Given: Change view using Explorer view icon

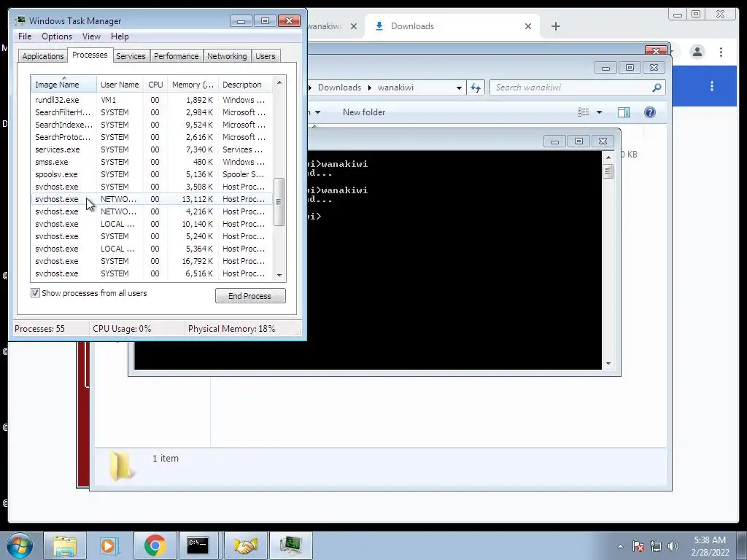Looking at the screenshot, I should pyautogui.click(x=584, y=112).
